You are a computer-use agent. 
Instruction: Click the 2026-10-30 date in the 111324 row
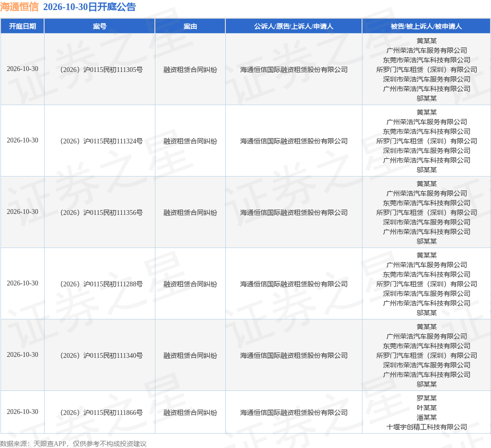point(23,141)
